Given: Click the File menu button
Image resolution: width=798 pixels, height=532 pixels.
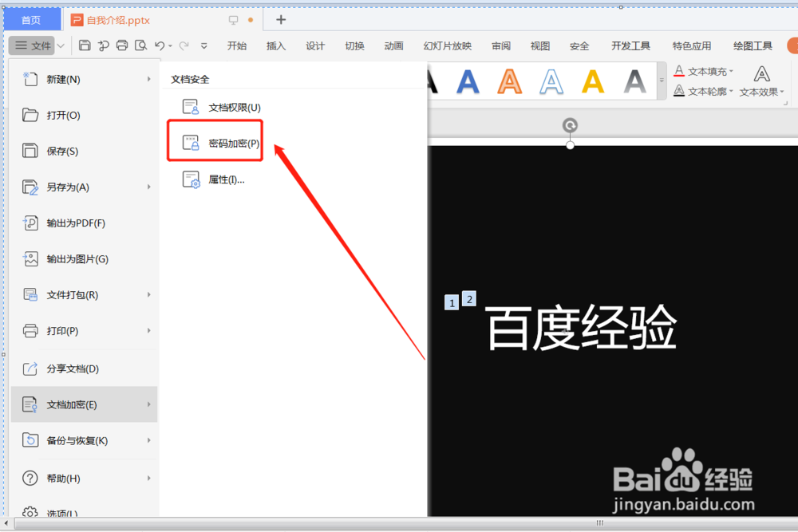Looking at the screenshot, I should point(33,45).
